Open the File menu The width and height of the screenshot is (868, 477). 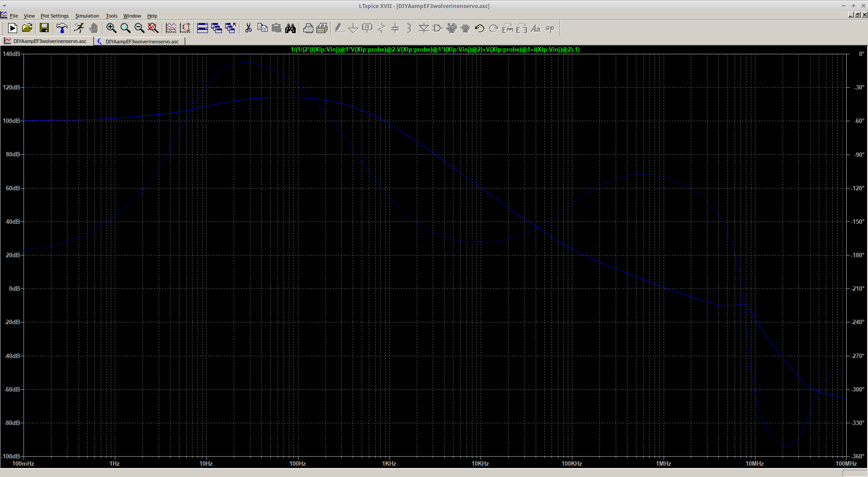click(14, 16)
